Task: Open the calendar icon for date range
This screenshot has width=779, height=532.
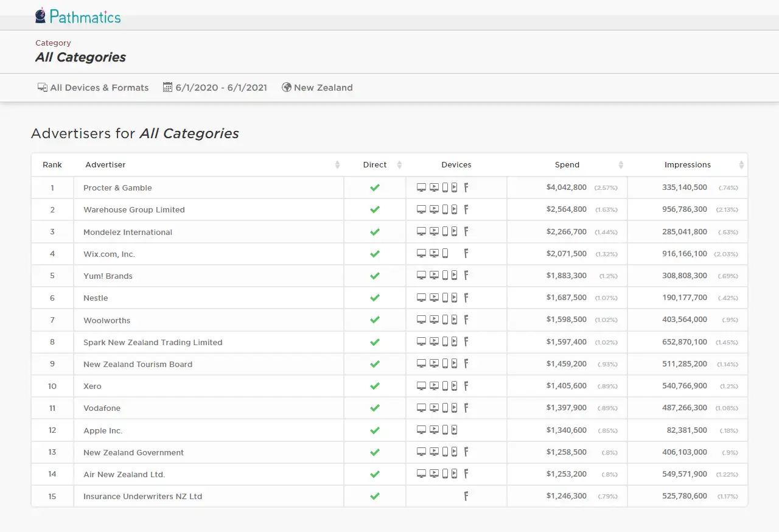Action: point(168,87)
